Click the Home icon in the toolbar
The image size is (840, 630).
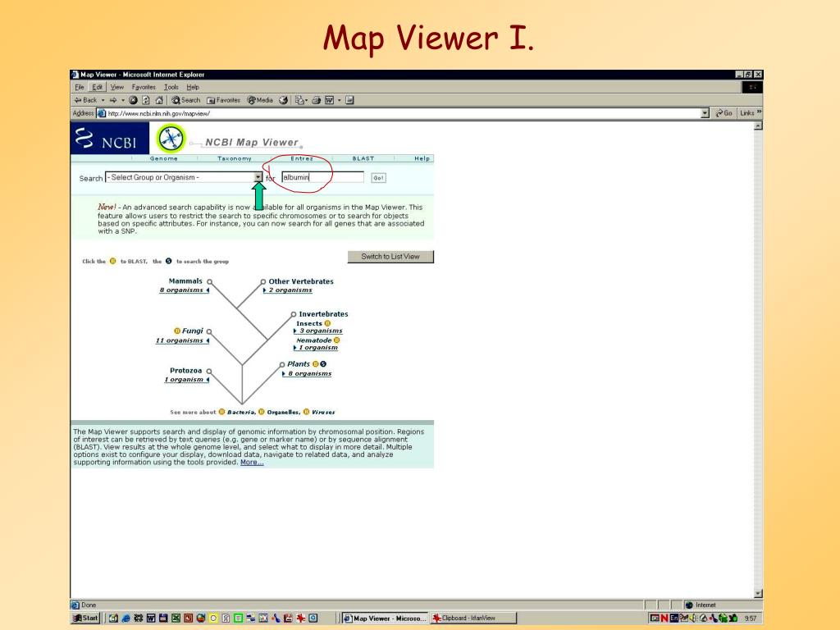159,100
